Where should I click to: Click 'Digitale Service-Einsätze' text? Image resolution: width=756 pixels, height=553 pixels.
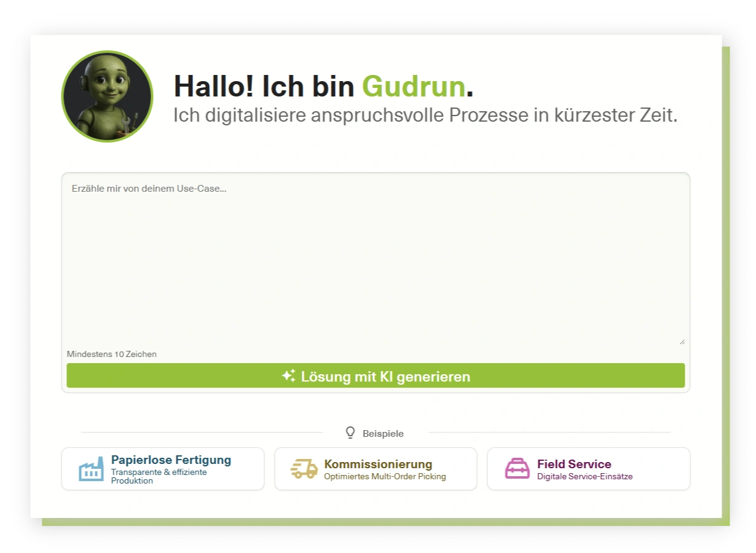[x=585, y=476]
